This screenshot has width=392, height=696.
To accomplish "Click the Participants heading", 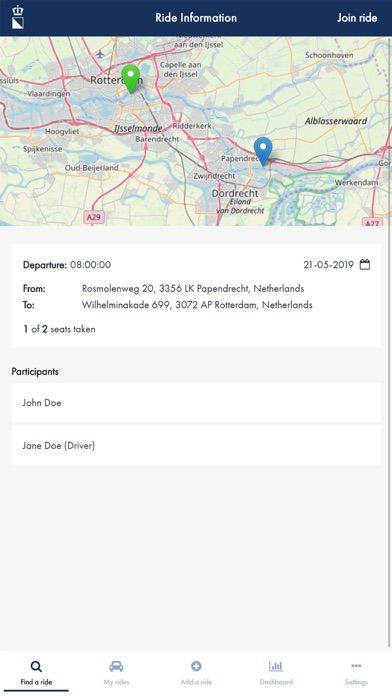I will coord(35,372).
